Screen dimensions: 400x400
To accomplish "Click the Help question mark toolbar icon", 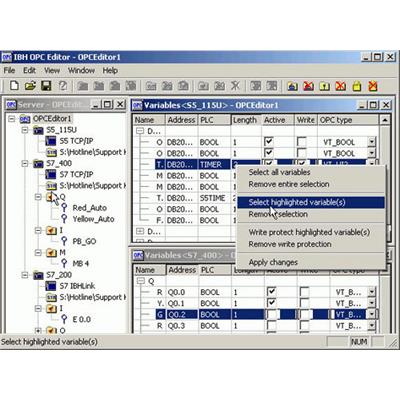I will 63,86.
